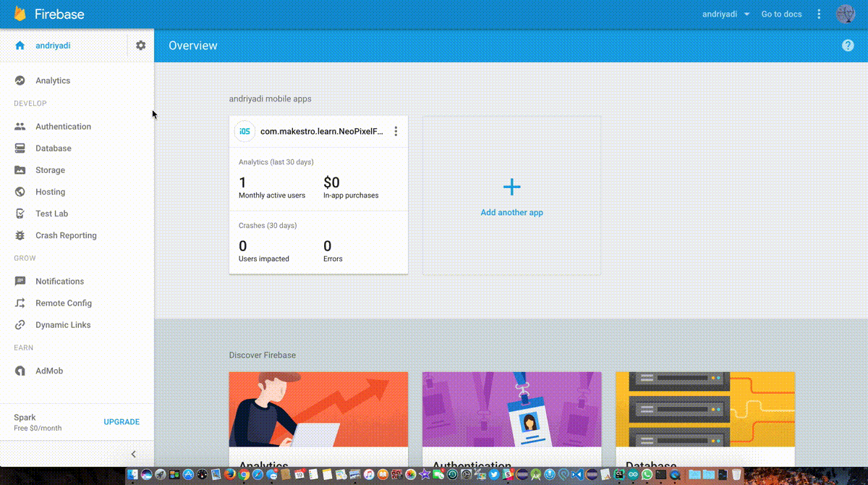This screenshot has width=868, height=485.
Task: Click the Storage image icon
Action: click(x=20, y=170)
